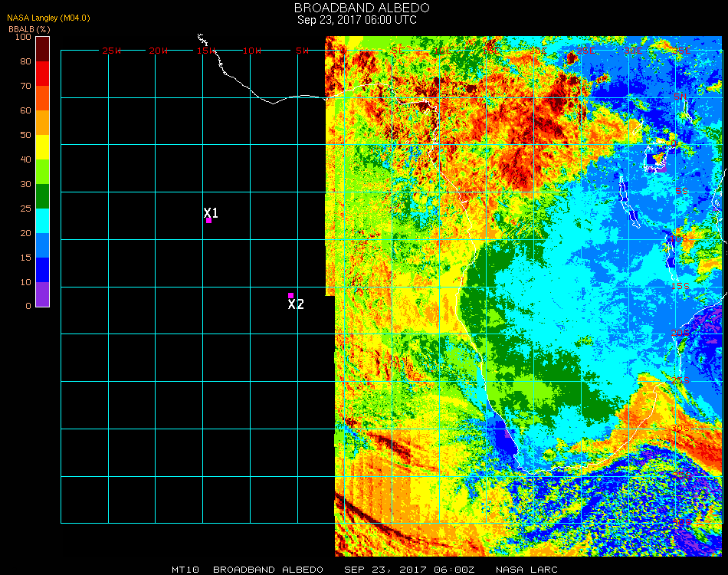This screenshot has width=728, height=575.
Task: Click the MT10 footer label
Action: (x=185, y=570)
